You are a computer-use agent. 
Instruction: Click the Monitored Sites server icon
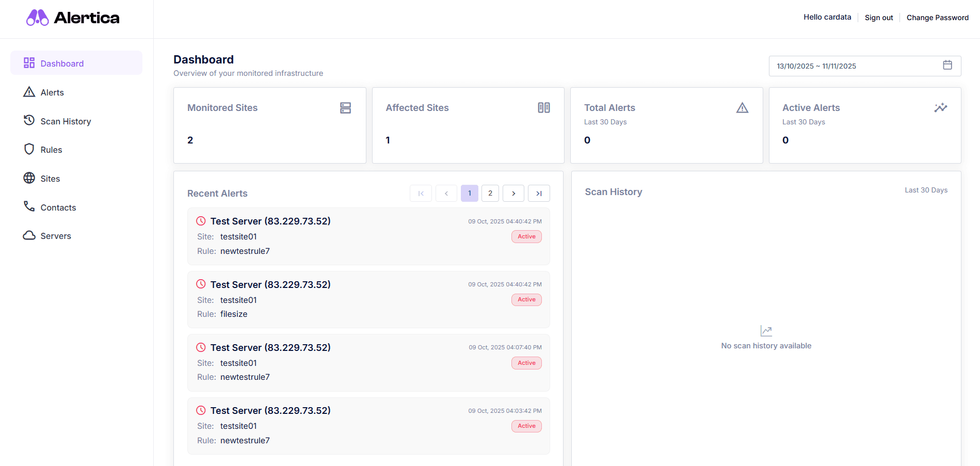(345, 108)
